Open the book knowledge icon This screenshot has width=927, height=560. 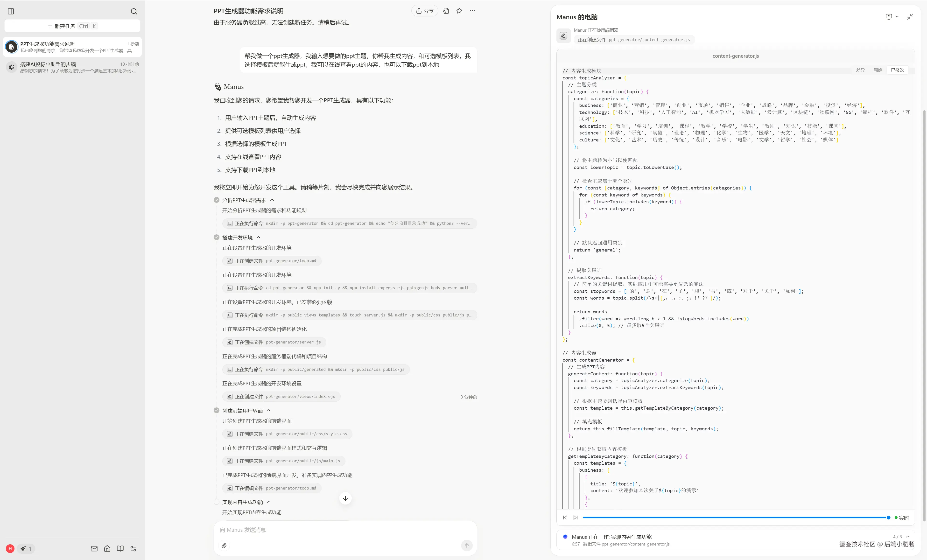pos(120,548)
